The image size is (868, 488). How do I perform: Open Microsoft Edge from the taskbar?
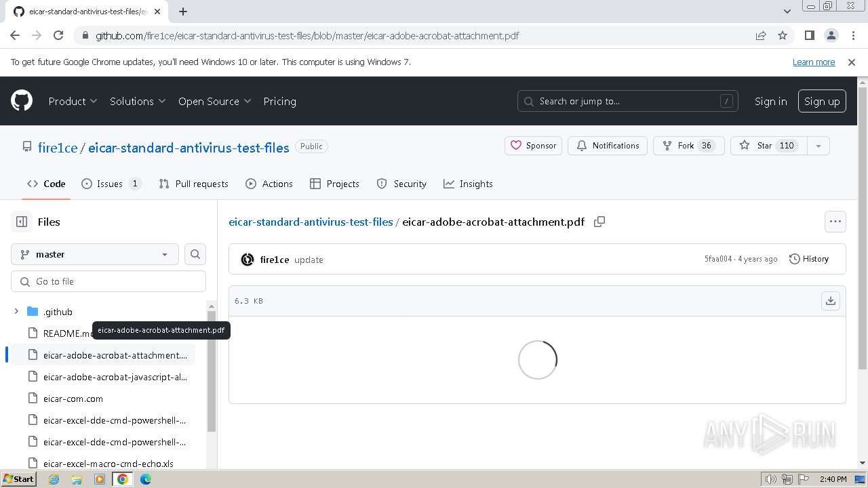click(146, 479)
